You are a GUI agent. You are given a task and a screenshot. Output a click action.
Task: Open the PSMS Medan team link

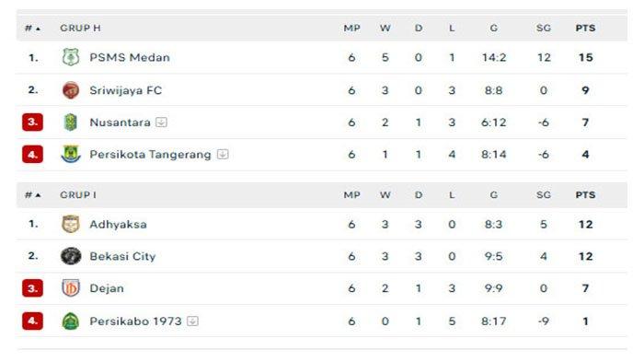click(130, 57)
